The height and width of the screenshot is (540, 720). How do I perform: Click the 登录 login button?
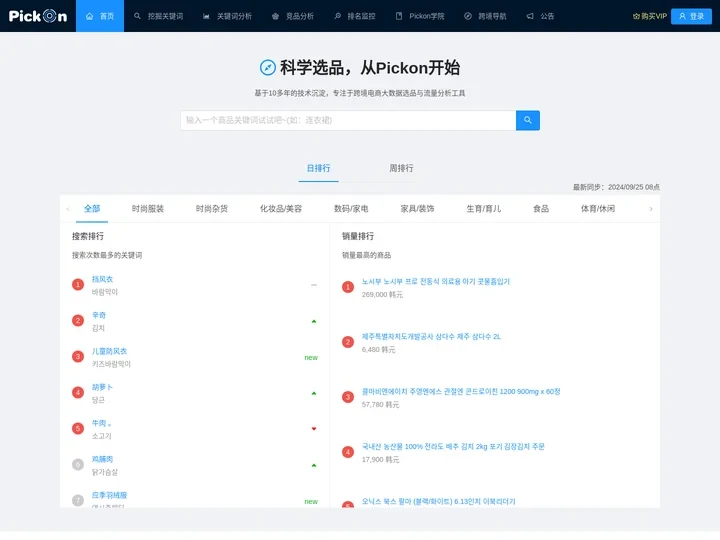pyautogui.click(x=692, y=16)
